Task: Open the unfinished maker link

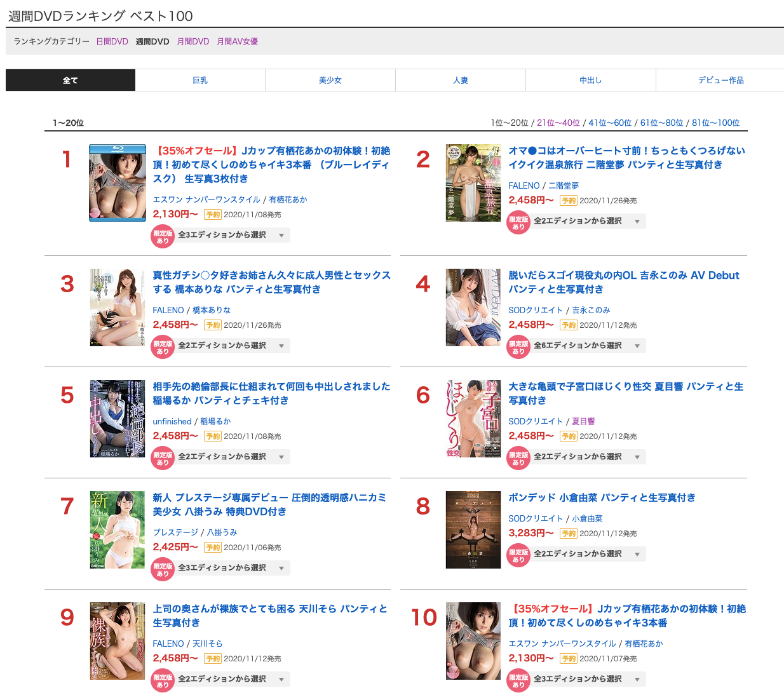Action: point(172,421)
